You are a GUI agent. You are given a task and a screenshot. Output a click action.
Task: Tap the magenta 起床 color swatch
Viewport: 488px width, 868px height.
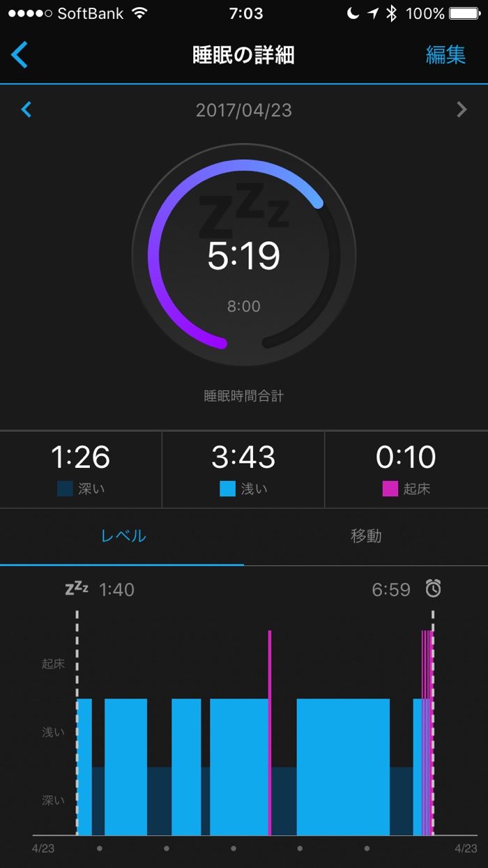390,489
